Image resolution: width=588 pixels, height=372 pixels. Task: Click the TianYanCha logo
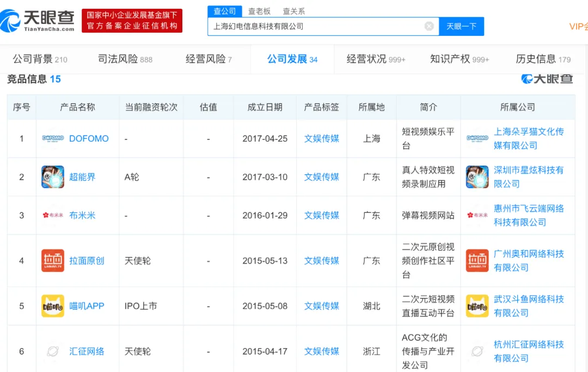pos(38,21)
